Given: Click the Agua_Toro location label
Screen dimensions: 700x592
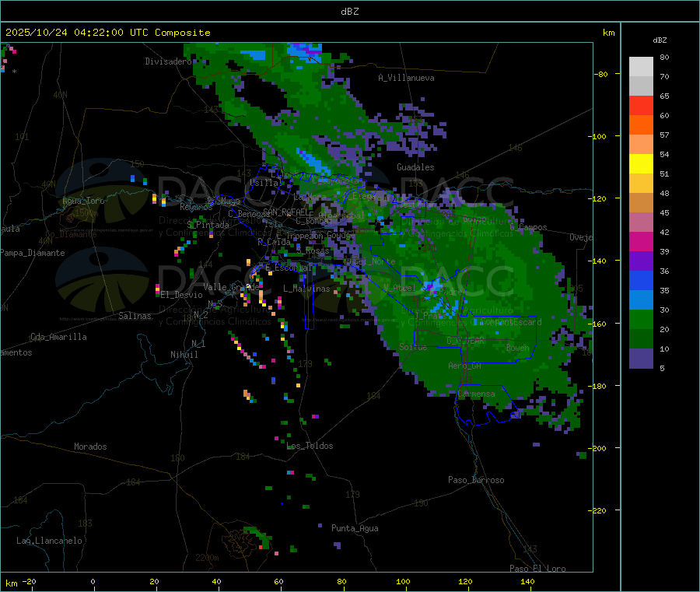Looking at the screenshot, I should 83,201.
